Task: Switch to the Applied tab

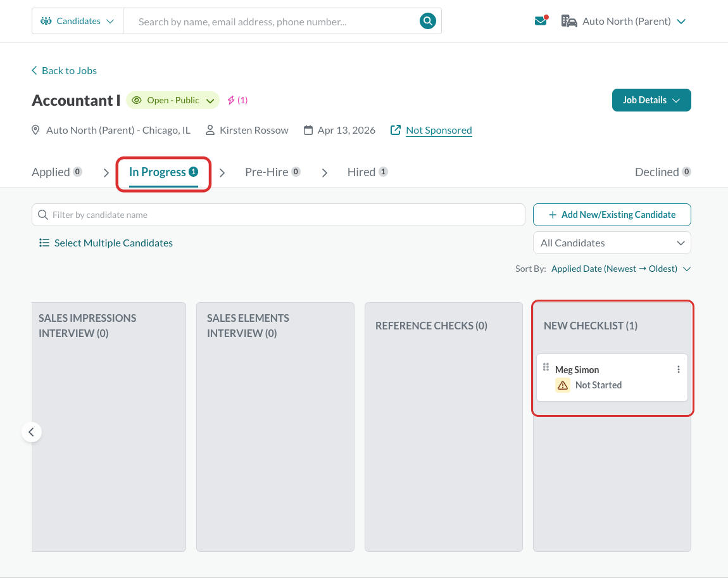Action: pos(56,172)
